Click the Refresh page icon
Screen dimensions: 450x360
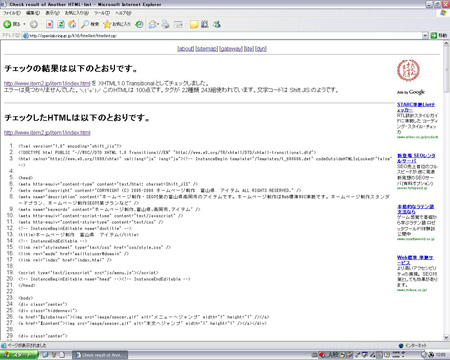61,24
